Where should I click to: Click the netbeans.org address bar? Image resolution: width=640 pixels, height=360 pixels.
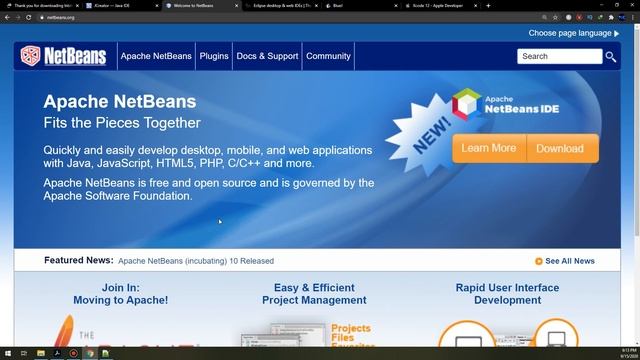[x=286, y=18]
